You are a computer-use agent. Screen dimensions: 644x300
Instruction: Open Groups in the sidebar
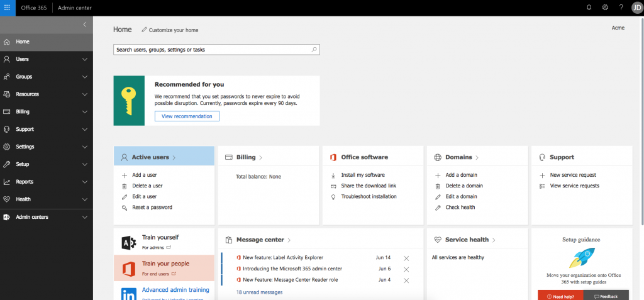[47, 77]
